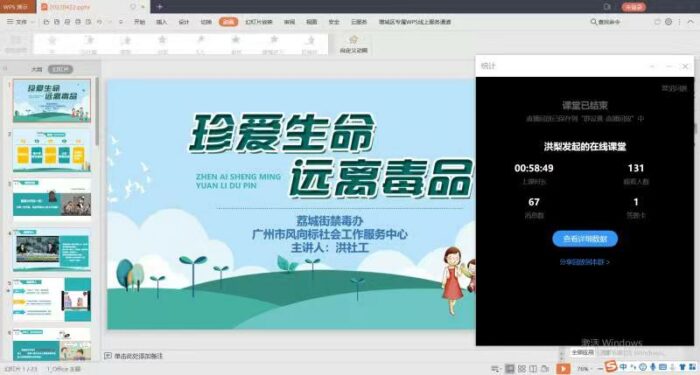Viewport: 700px width, 375px height.
Task: Switch to the 审阅 ribbon tab
Action: (x=289, y=21)
